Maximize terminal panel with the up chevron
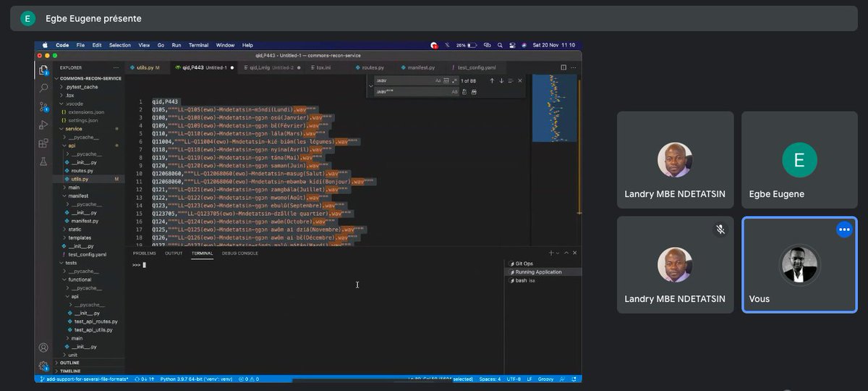This screenshot has width=868, height=391. click(x=566, y=253)
